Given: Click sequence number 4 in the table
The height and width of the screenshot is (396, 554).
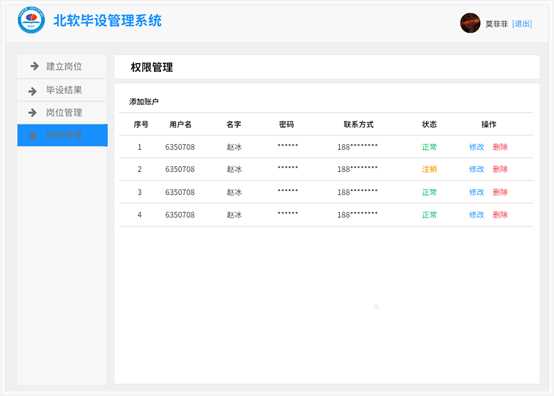Looking at the screenshot, I should click(x=140, y=214).
